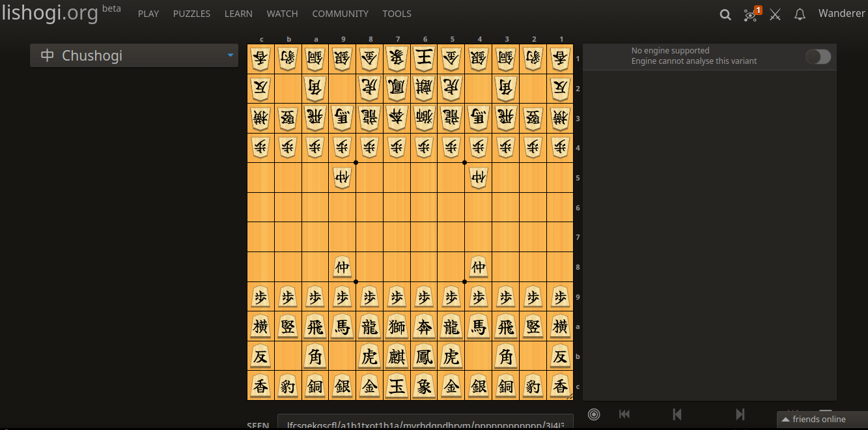Select bottom Leopard 豹 on file b
Image resolution: width=868 pixels, height=430 pixels.
point(288,386)
